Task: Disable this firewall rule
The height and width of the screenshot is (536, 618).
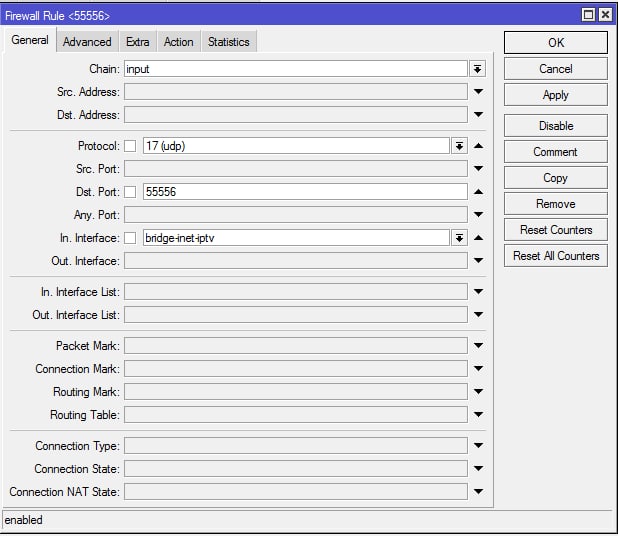Action: [556, 126]
